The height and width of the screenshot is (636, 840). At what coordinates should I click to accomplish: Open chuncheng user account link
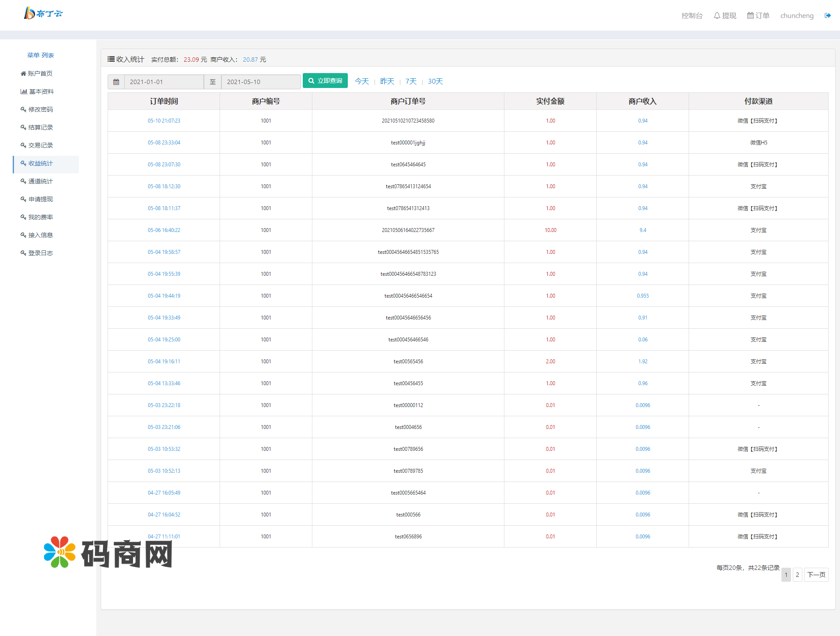coord(797,16)
